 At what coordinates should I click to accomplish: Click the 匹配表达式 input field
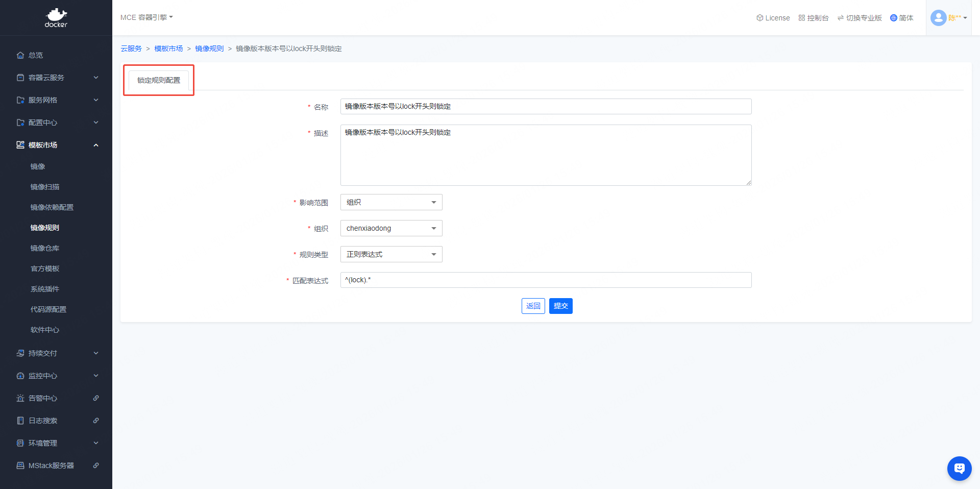[546, 280]
